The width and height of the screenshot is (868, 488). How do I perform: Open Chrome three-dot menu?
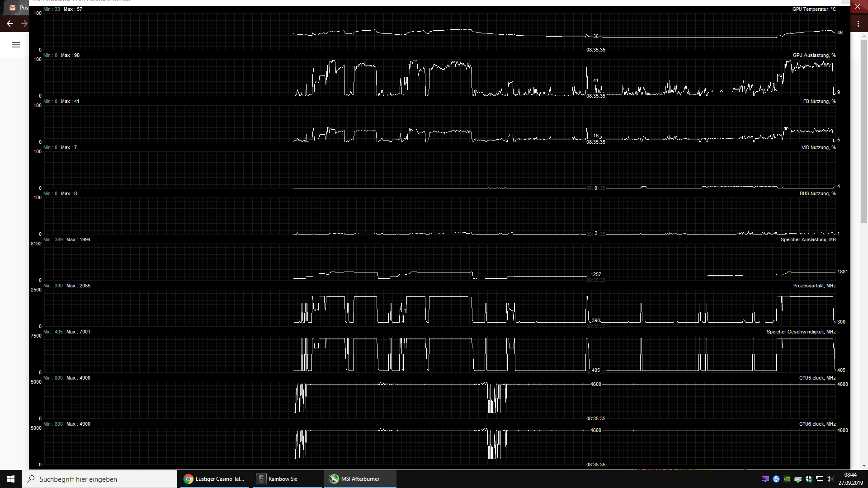coord(858,23)
